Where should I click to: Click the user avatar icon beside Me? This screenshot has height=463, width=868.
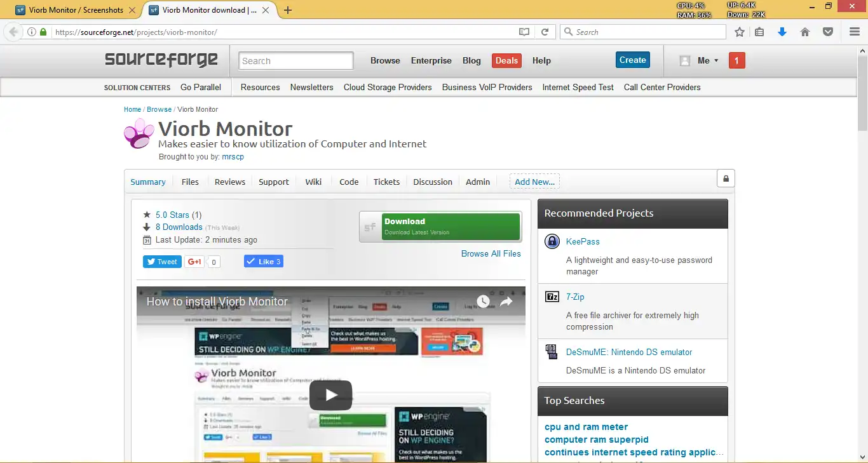[x=685, y=61]
